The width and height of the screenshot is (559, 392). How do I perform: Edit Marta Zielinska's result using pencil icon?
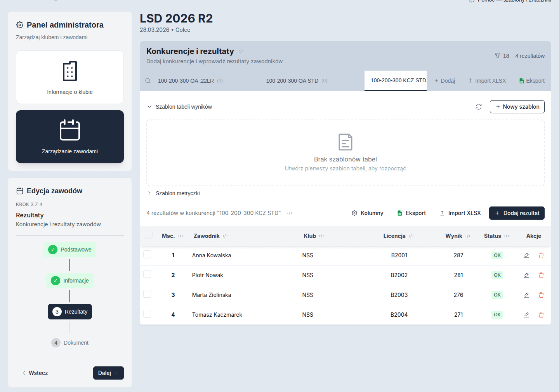[526, 295]
